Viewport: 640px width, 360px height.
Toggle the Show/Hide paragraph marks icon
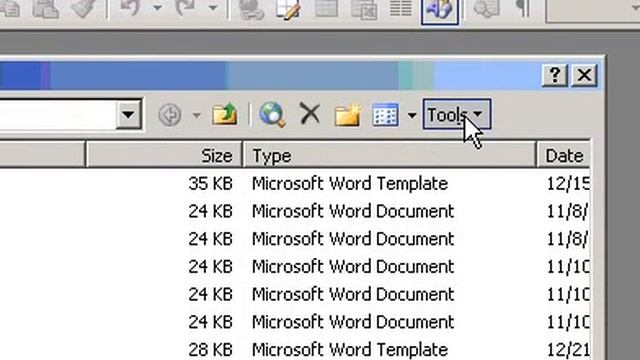point(523,9)
